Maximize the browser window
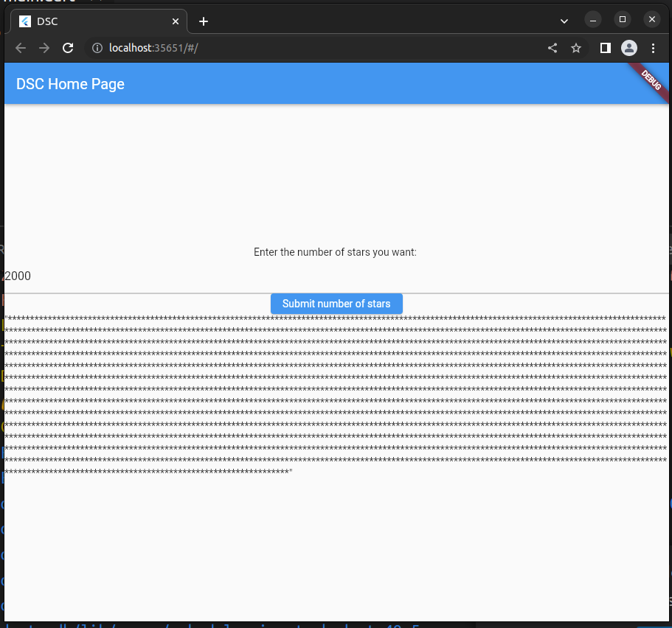 pos(623,19)
